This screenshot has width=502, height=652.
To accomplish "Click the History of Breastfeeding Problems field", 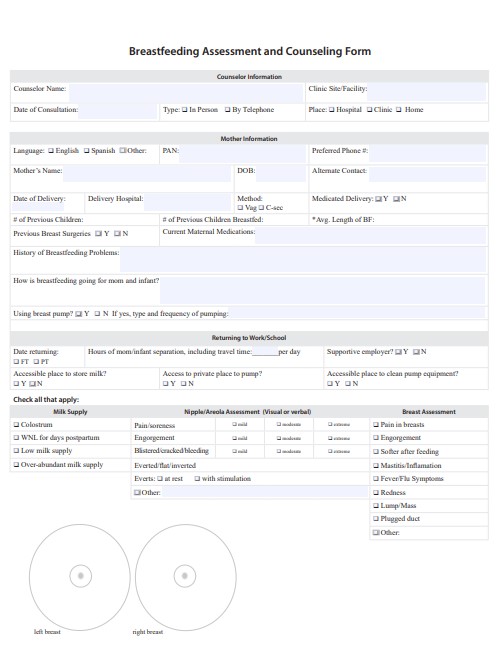I will tap(303, 260).
